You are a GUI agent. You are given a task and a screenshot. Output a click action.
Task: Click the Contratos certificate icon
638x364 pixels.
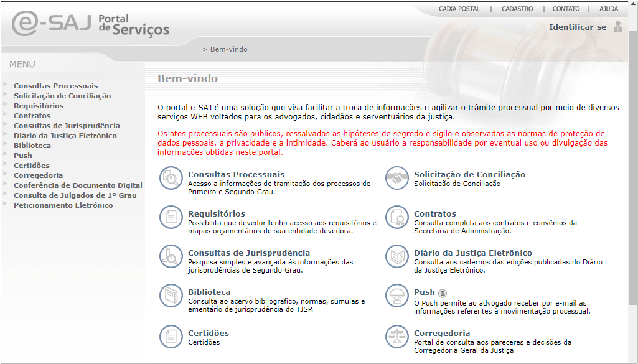[396, 217]
